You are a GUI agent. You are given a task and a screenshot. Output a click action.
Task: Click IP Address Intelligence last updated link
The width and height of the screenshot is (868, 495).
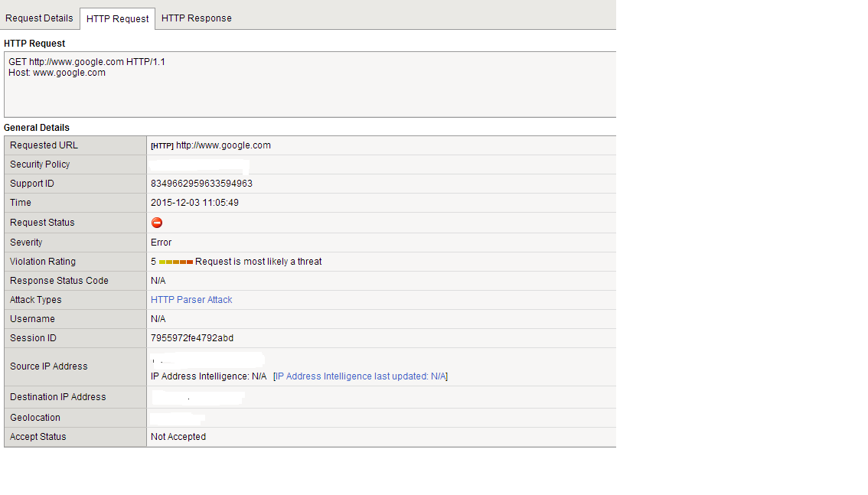(x=361, y=376)
